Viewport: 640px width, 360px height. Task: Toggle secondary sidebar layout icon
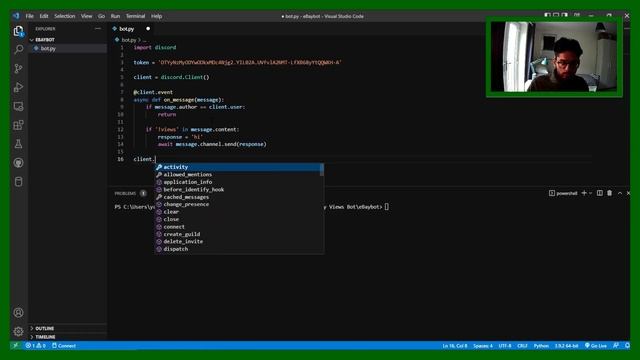(x=564, y=16)
